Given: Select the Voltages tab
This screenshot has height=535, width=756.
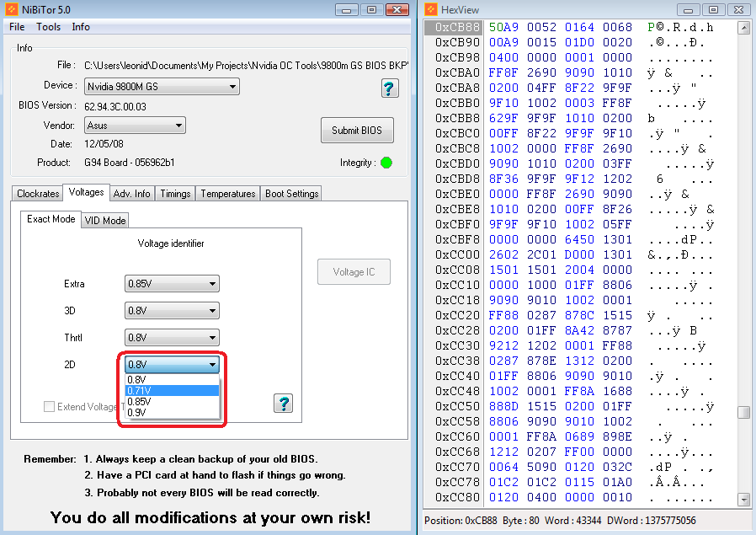Looking at the screenshot, I should [x=87, y=192].
